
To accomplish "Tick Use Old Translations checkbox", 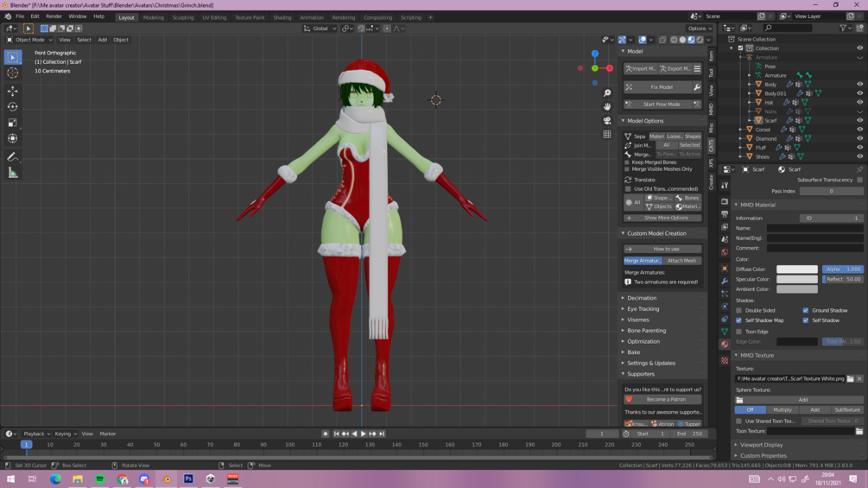I will (628, 188).
